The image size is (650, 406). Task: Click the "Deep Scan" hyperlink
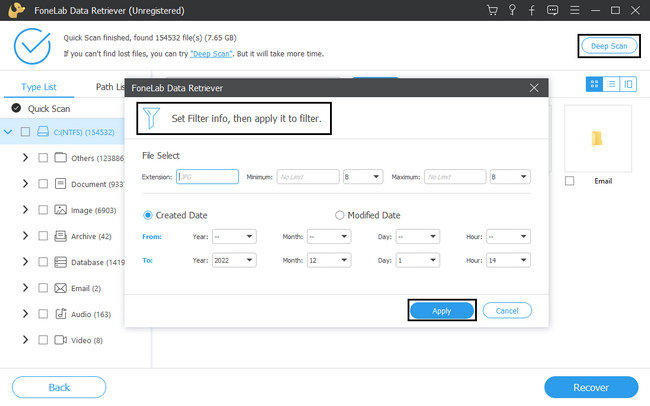[x=211, y=53]
